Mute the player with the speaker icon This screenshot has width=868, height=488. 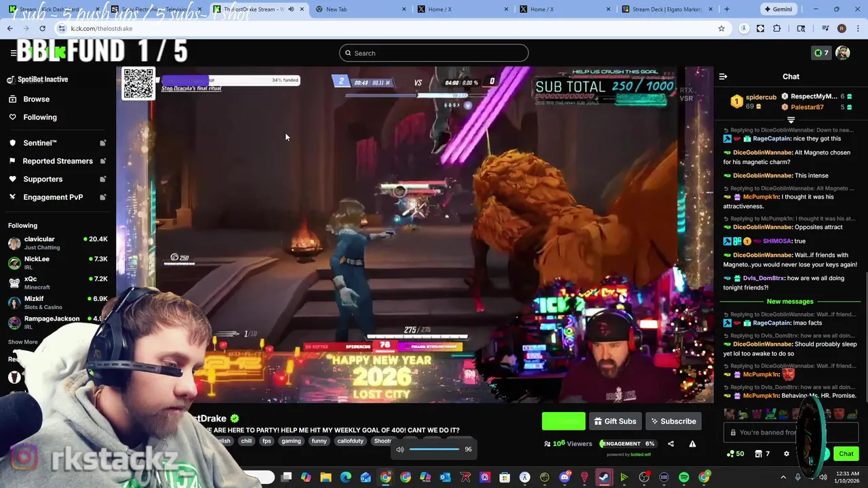(399, 449)
